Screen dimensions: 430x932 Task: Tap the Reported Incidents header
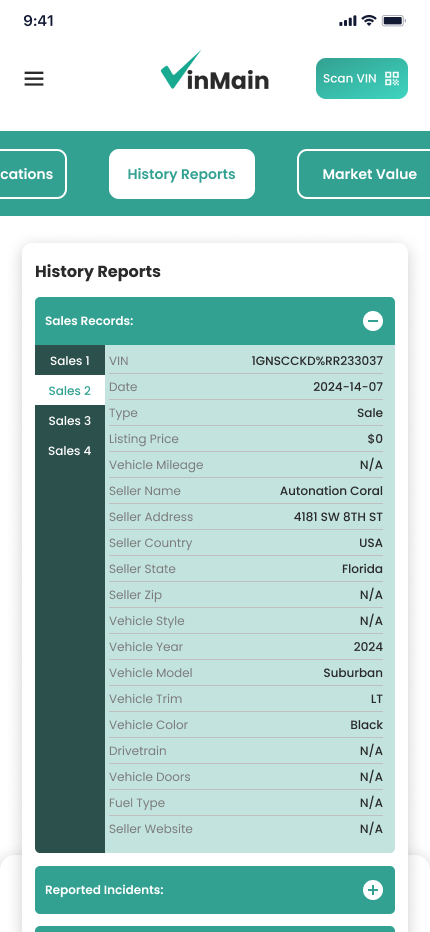tap(215, 890)
